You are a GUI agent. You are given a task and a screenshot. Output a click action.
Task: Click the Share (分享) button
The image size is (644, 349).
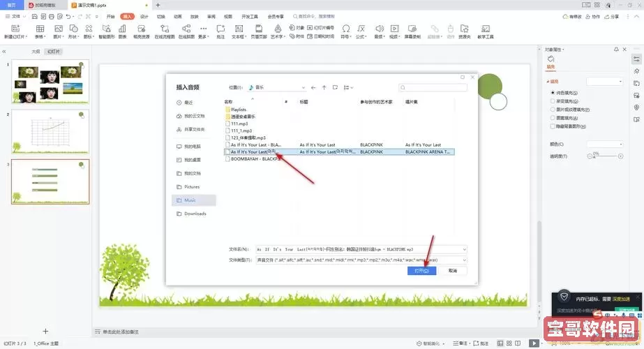[x=611, y=17]
